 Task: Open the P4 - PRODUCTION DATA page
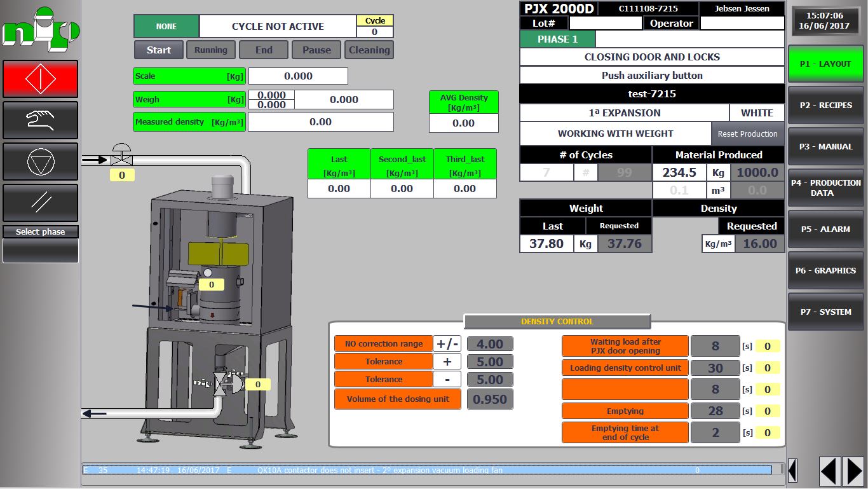pos(825,188)
